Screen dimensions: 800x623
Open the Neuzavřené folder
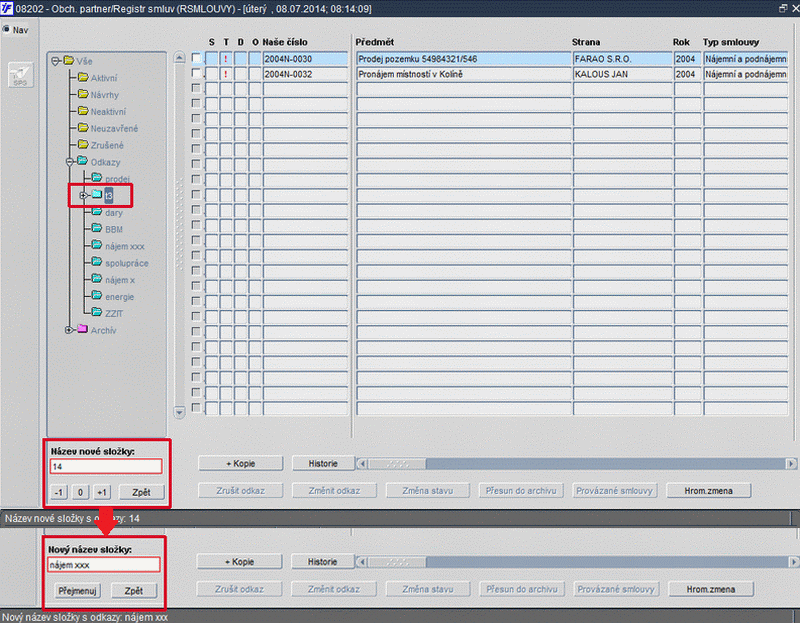coord(108,129)
